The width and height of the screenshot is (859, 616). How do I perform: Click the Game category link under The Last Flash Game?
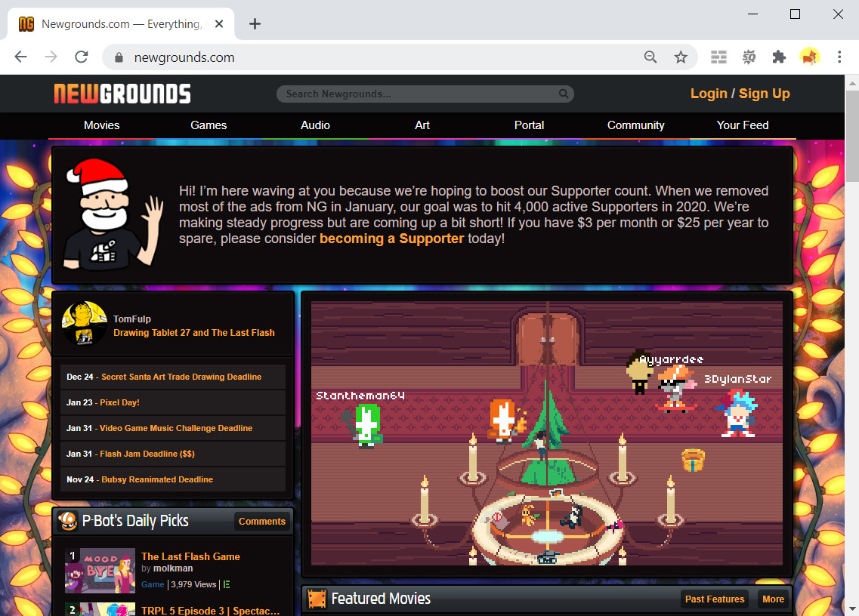[x=153, y=584]
